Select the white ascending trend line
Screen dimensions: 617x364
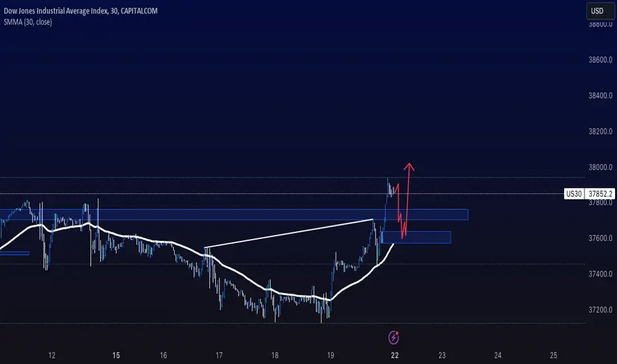(x=289, y=234)
